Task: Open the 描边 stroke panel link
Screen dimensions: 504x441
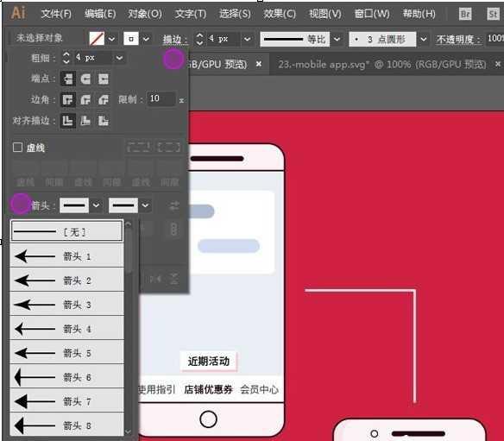Action: point(175,39)
